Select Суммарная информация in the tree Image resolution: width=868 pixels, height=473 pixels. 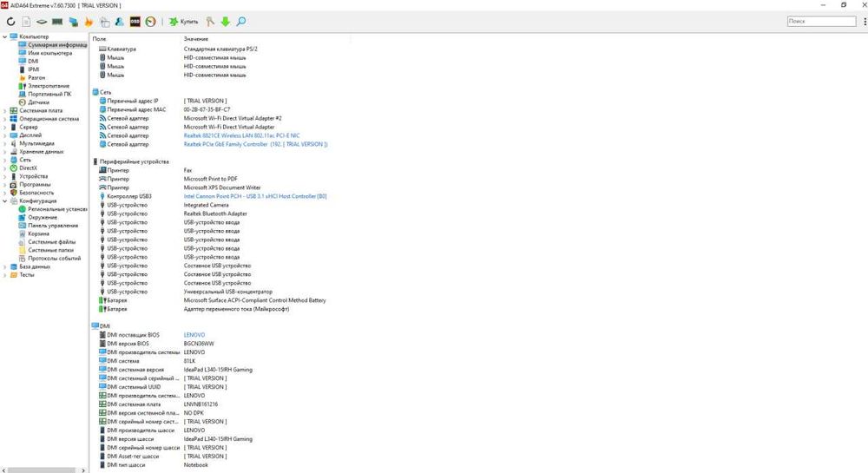[x=57, y=45]
